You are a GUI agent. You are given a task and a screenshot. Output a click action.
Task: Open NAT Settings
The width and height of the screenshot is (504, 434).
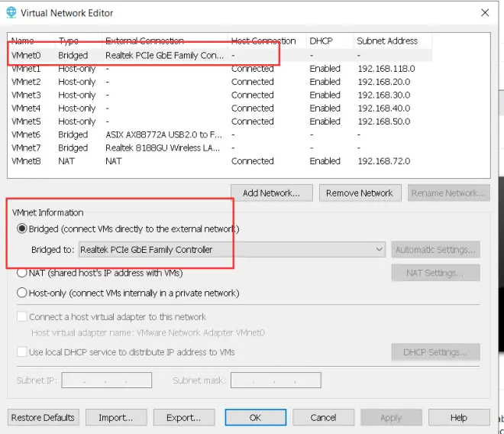[x=435, y=273]
